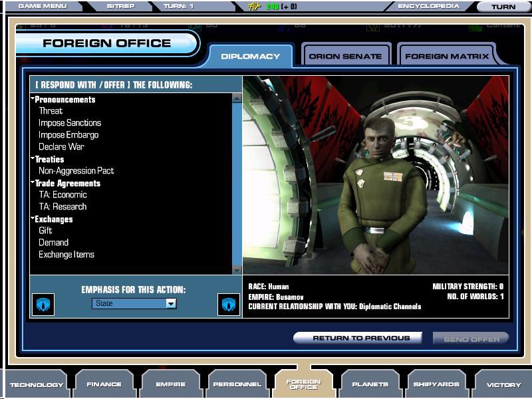Switch to the Orion Senate tab
532x399 pixels.
344,57
